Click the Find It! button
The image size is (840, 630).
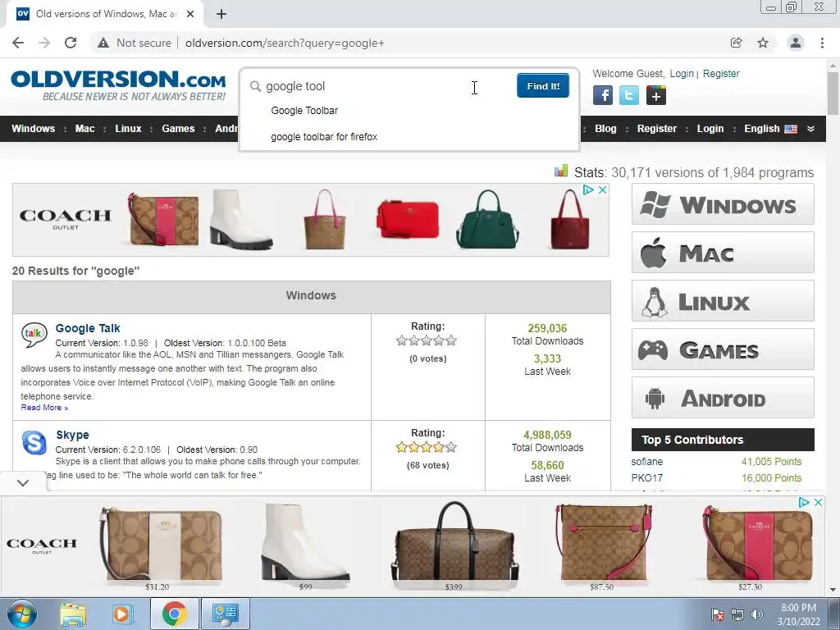pos(543,85)
